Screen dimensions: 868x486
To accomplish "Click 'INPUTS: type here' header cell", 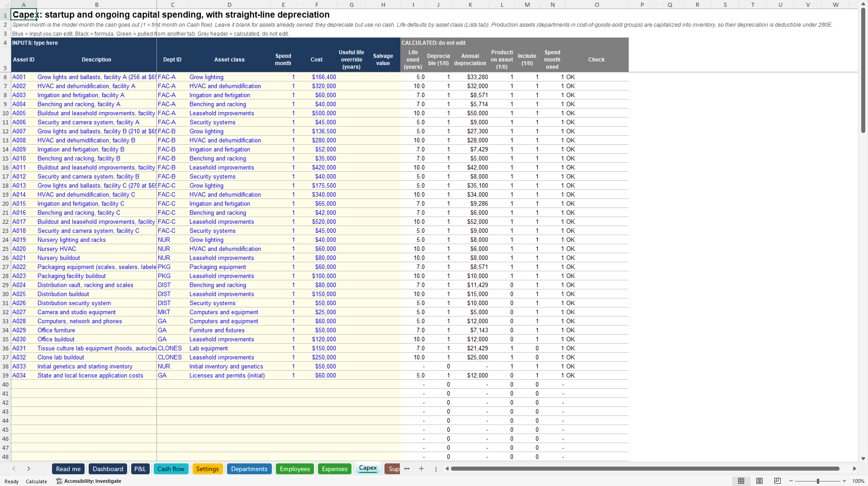I will coord(35,43).
